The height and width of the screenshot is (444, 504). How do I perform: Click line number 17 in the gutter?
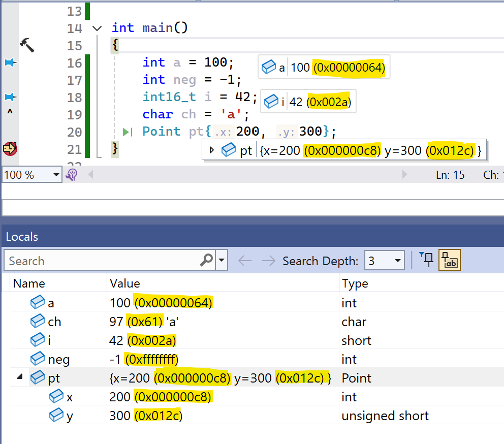click(74, 80)
